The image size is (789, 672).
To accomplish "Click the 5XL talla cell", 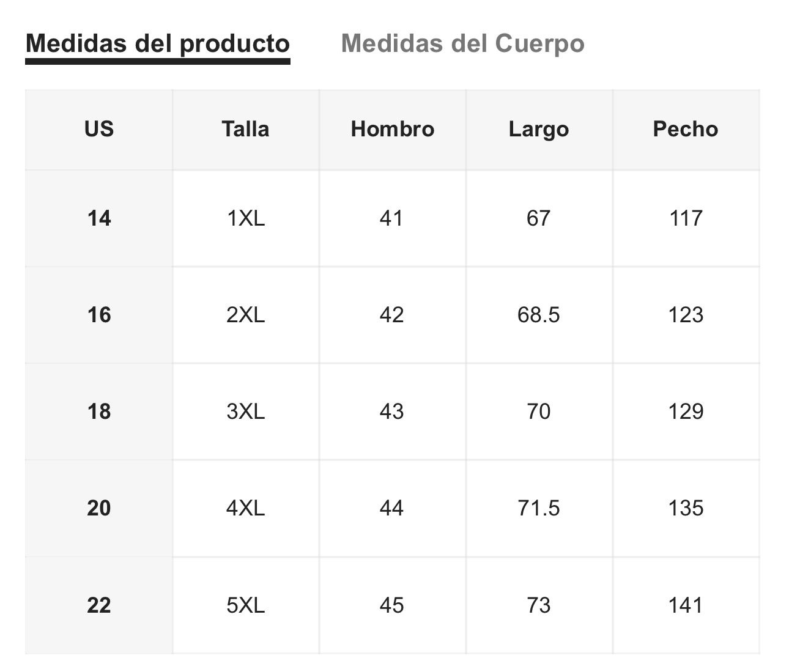I will point(246,605).
